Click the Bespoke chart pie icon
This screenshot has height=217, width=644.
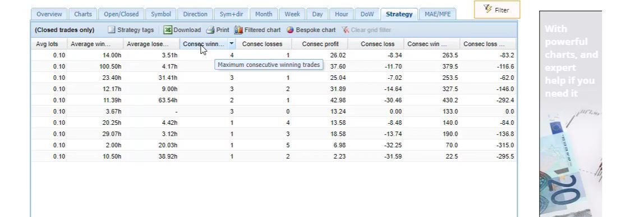pyautogui.click(x=290, y=30)
